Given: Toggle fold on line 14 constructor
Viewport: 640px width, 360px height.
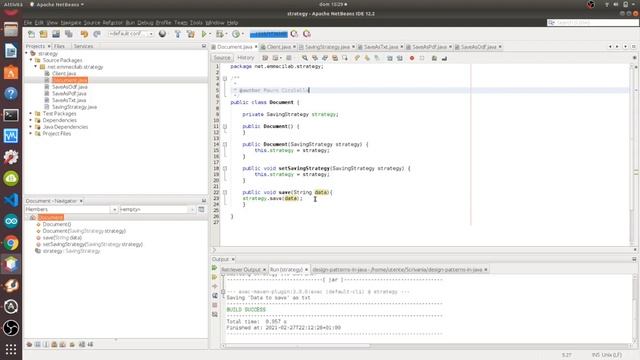Looking at the screenshot, I should (x=225, y=144).
